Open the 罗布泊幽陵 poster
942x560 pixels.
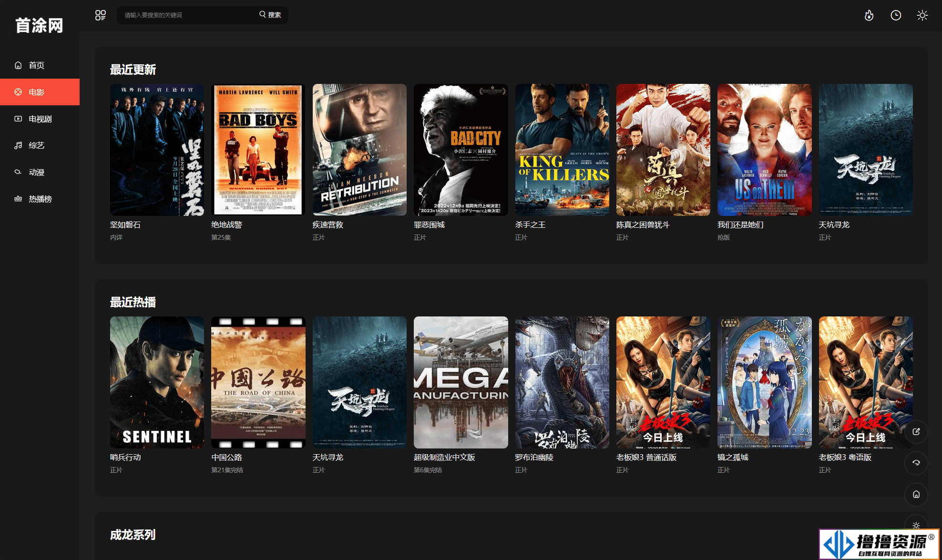[562, 383]
